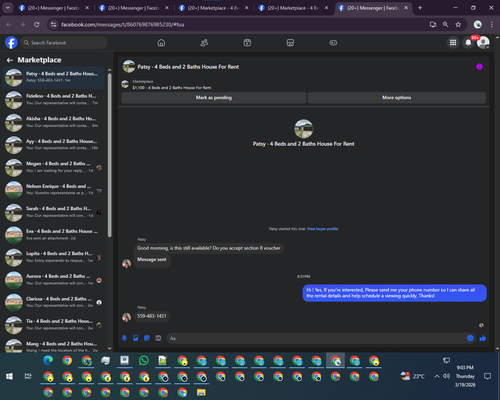The width and height of the screenshot is (500, 400).
Task: Open the Friends icon in top navigation
Action: click(204, 43)
